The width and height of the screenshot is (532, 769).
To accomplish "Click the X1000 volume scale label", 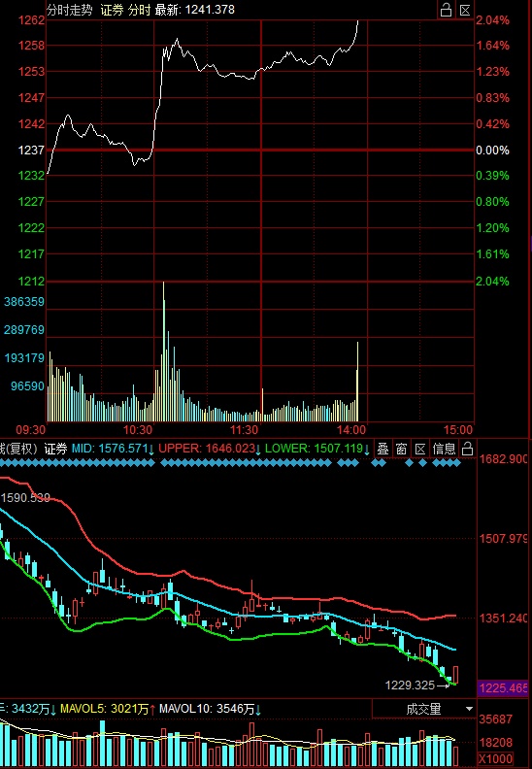I will [496, 758].
